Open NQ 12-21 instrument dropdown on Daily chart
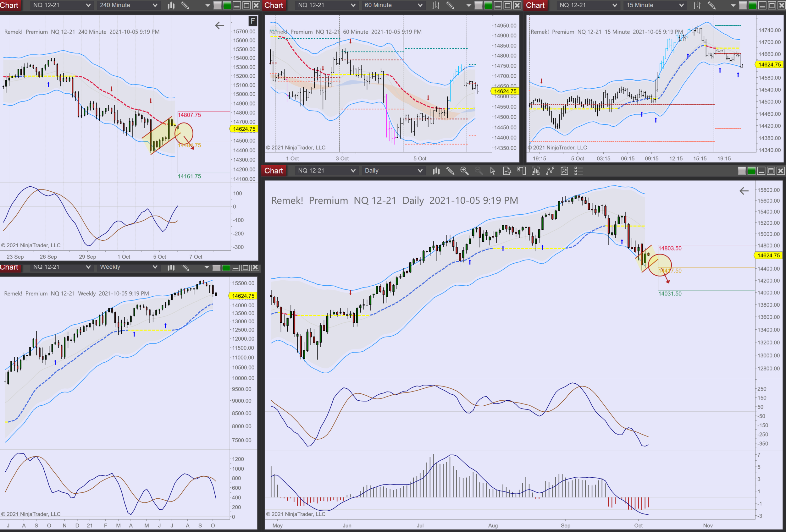This screenshot has height=532, width=786. coord(326,171)
